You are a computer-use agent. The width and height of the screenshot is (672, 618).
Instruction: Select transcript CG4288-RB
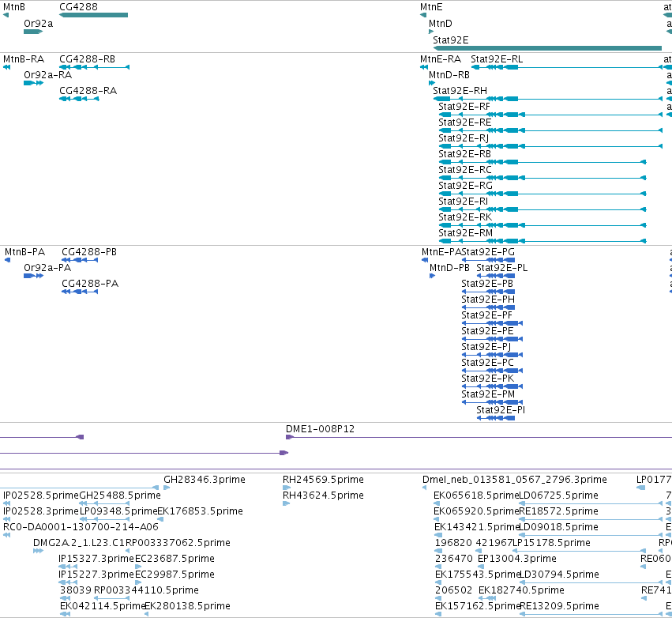(x=87, y=59)
